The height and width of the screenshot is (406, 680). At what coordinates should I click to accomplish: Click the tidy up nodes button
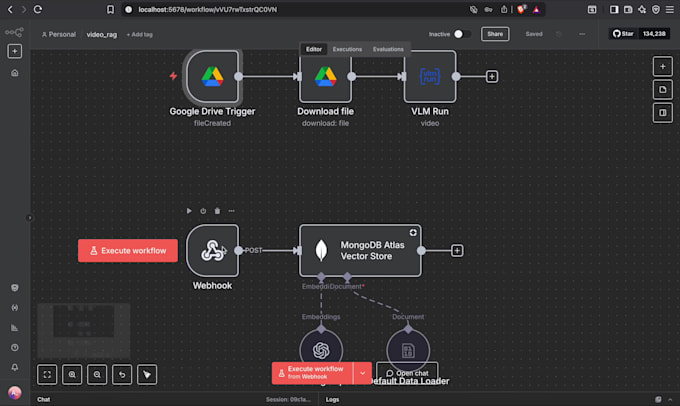[147, 374]
